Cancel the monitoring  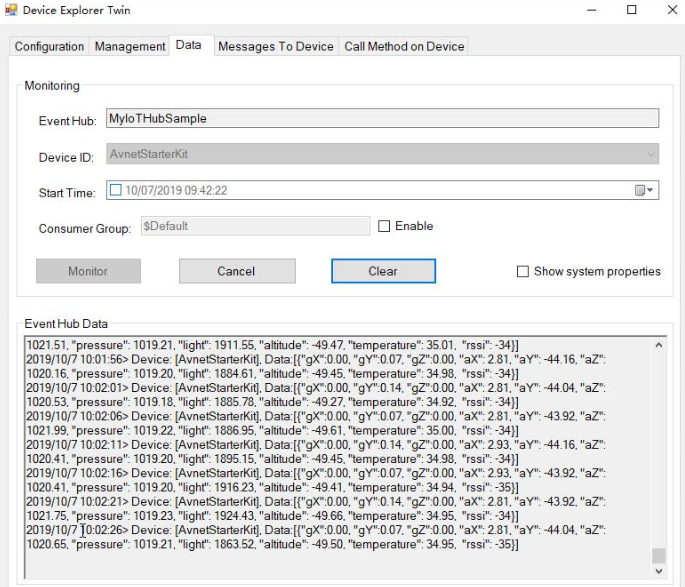(x=237, y=271)
